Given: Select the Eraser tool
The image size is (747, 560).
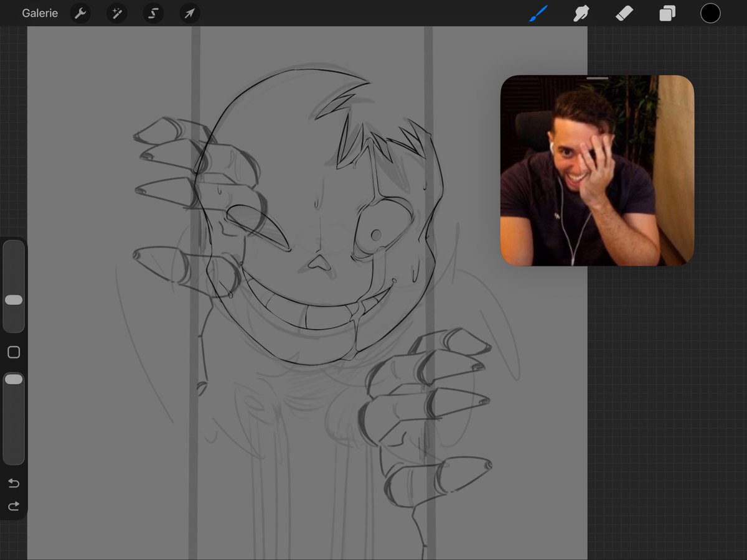Looking at the screenshot, I should 624,13.
